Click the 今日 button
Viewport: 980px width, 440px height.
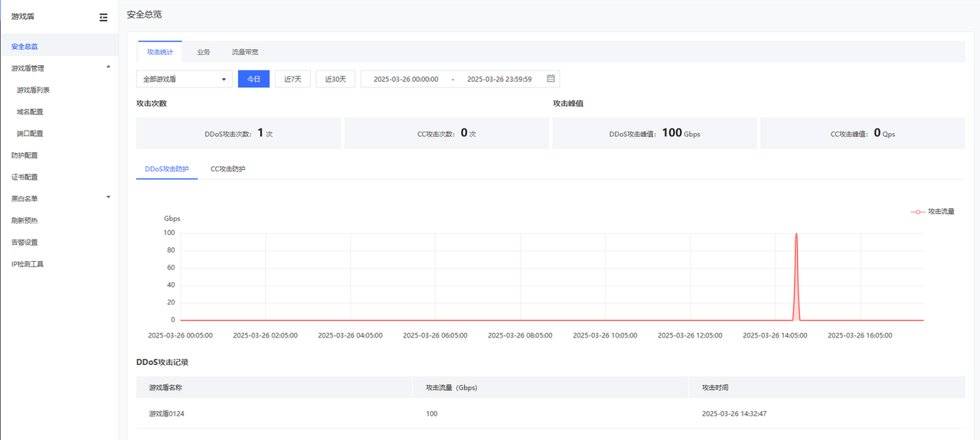coord(253,79)
